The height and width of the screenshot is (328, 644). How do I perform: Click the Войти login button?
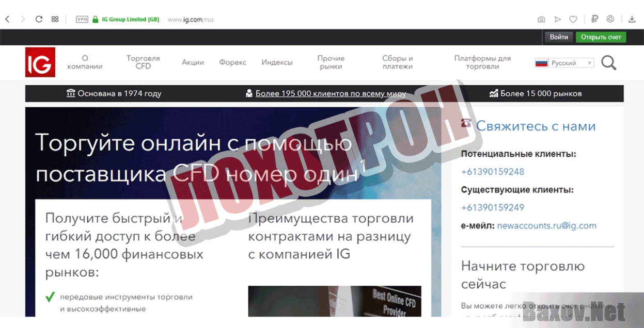pos(559,37)
